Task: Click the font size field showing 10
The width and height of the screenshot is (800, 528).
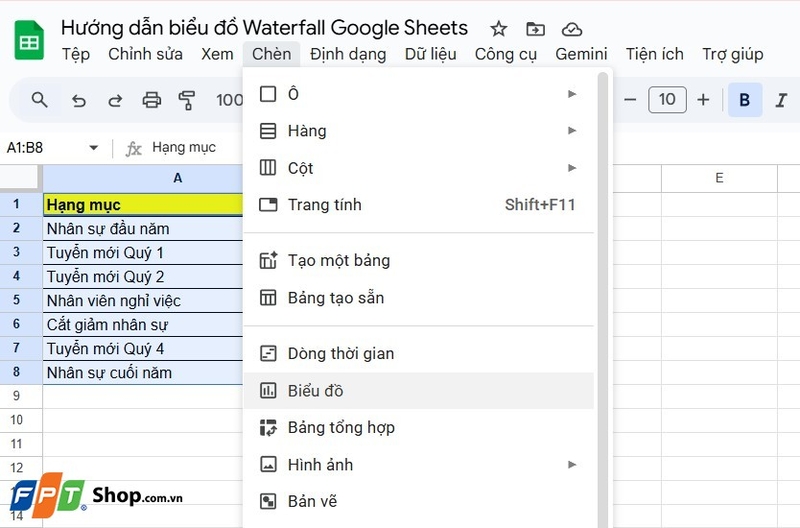Action: click(x=667, y=99)
